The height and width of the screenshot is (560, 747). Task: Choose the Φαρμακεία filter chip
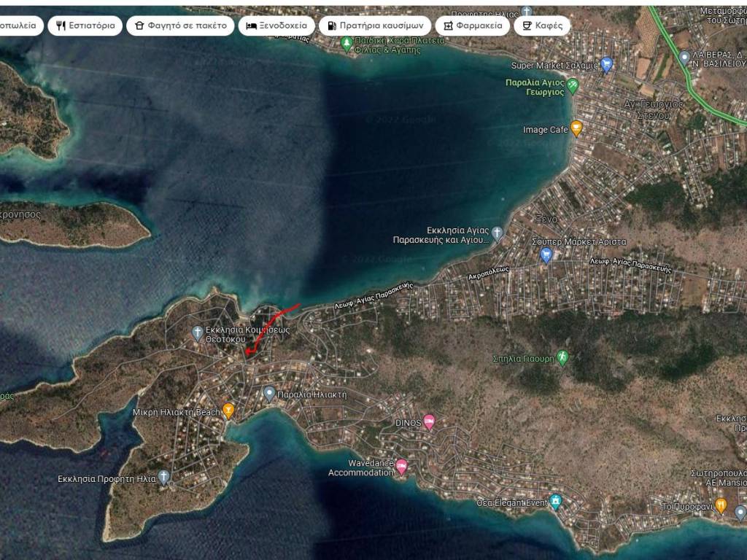tap(473, 26)
